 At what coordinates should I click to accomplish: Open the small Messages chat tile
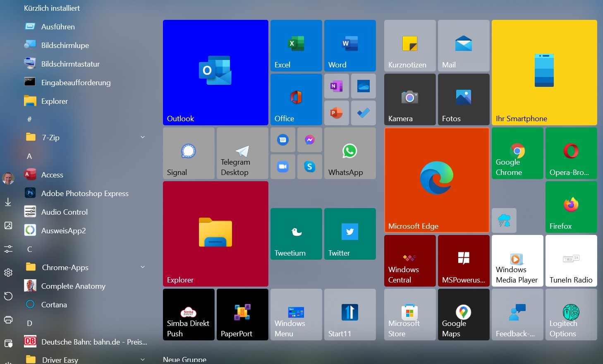[283, 140]
